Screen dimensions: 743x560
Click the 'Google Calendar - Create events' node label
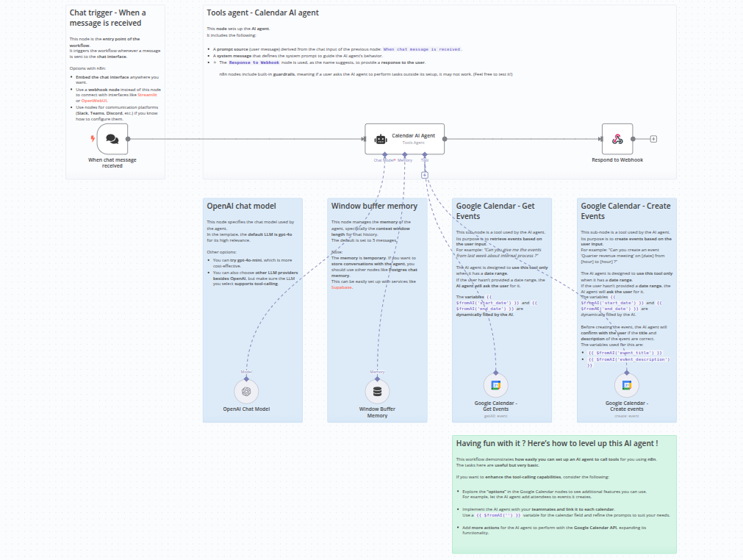pyautogui.click(x=626, y=406)
